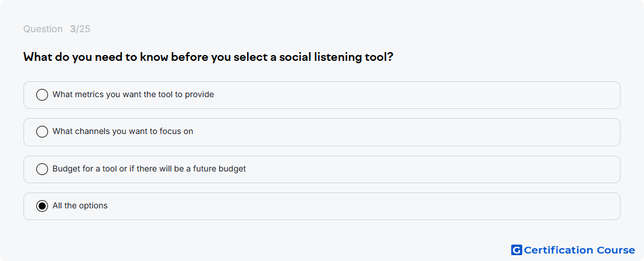This screenshot has height=261, width=644.
Task: Select the metrics radio button
Action: [x=42, y=95]
